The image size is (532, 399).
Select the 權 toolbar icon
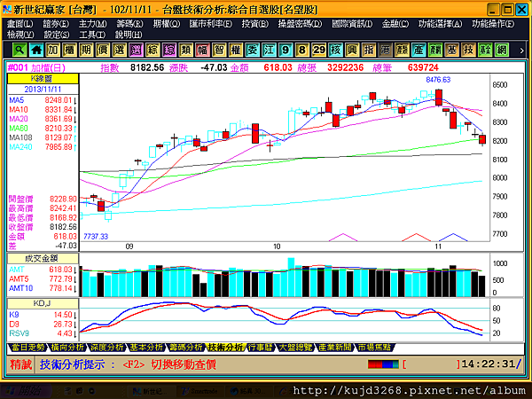236,51
